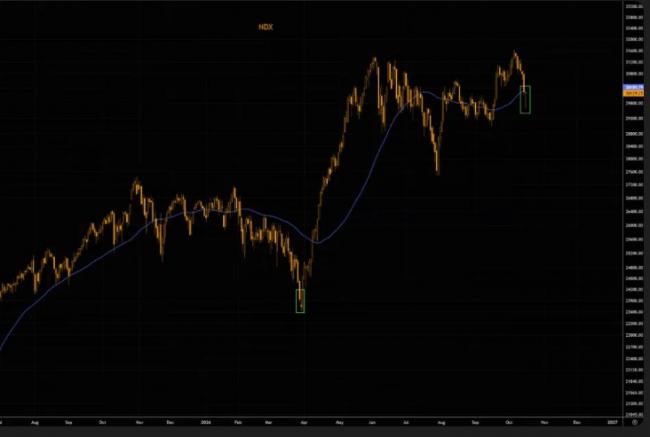Click the Apr label on the time axis

(304, 422)
